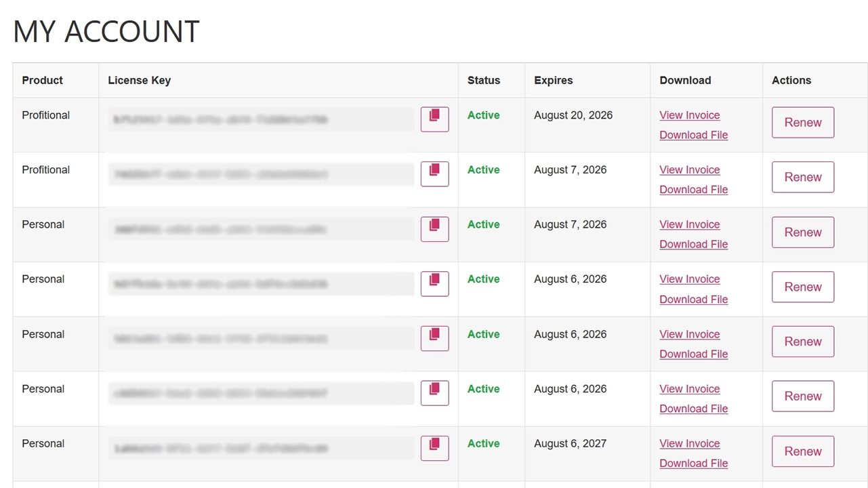Renew the Profitional license expiring August 7
The width and height of the screenshot is (868, 488).
click(802, 177)
